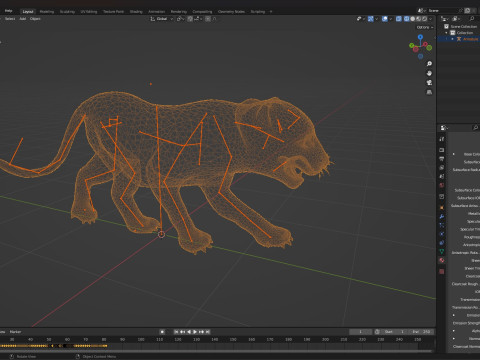Viewport: 480px width, 360px height.
Task: Switch to the Sculpting workspace tab
Action: (67, 12)
